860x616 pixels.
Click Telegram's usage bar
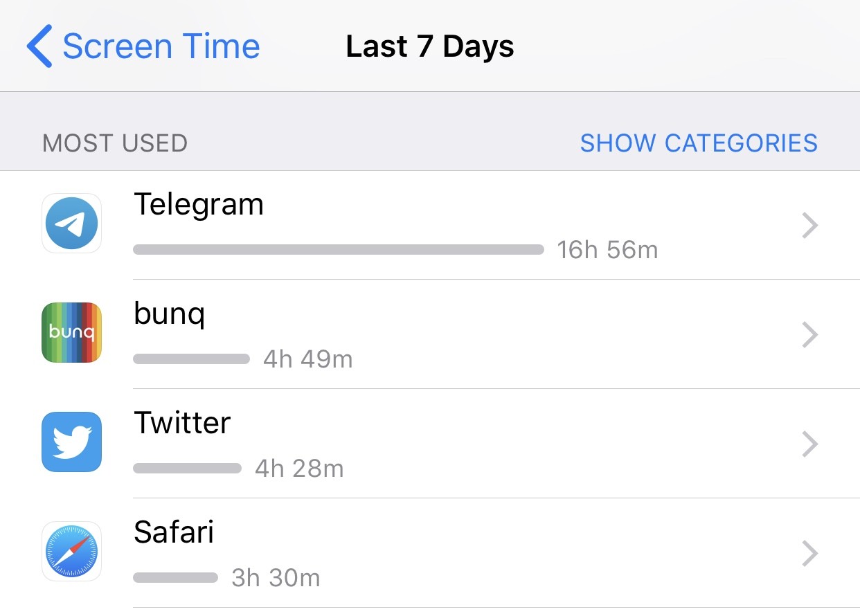click(339, 249)
